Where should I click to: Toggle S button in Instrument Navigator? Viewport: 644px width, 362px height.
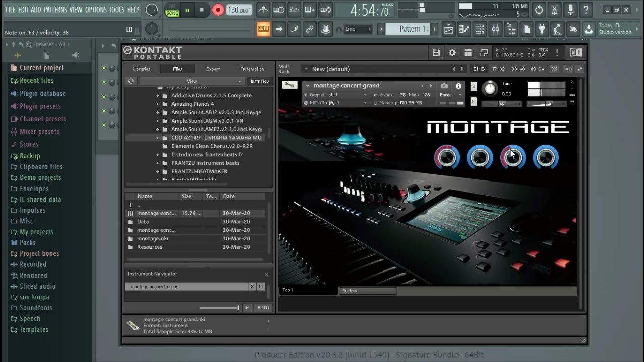(252, 286)
